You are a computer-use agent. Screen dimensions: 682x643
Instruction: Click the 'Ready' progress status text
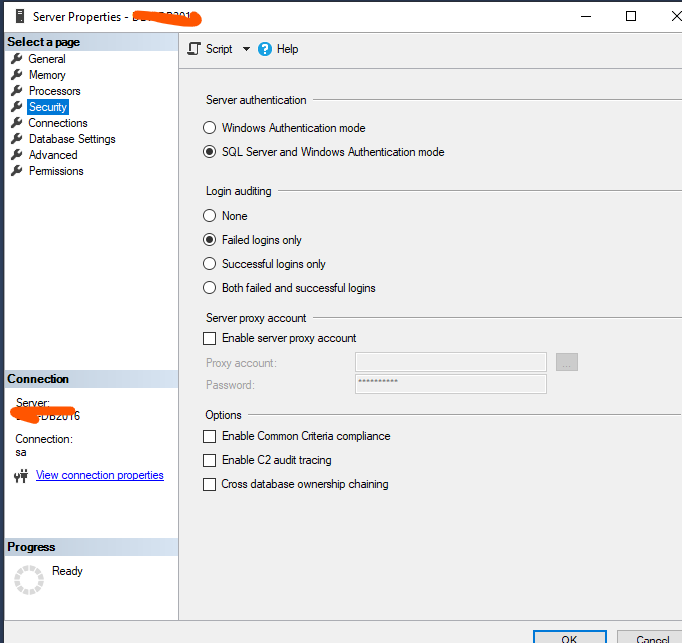point(67,571)
